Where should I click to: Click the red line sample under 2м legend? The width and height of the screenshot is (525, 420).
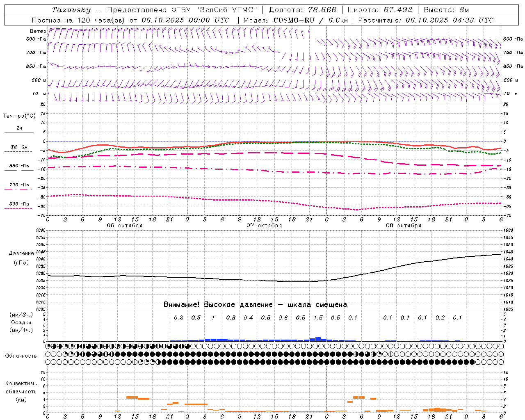19,132
